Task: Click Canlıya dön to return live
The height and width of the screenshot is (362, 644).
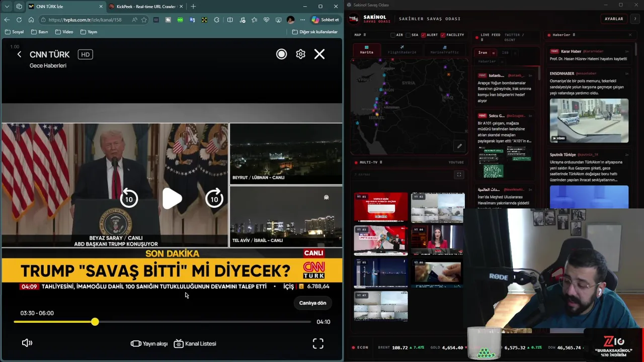Action: coord(312,303)
